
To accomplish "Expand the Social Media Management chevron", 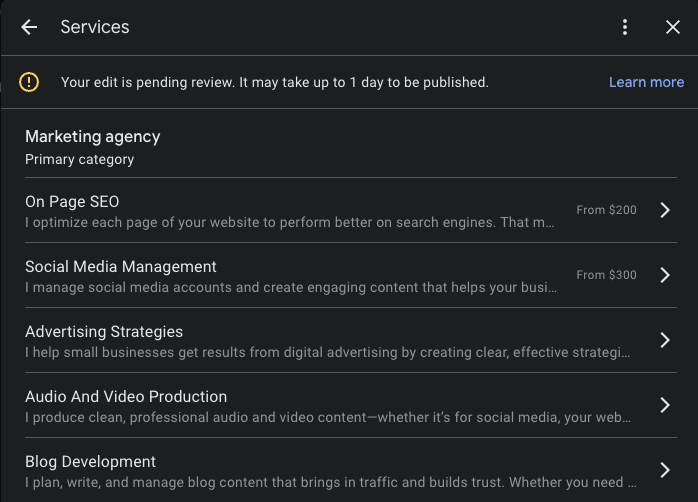I will pyautogui.click(x=665, y=275).
